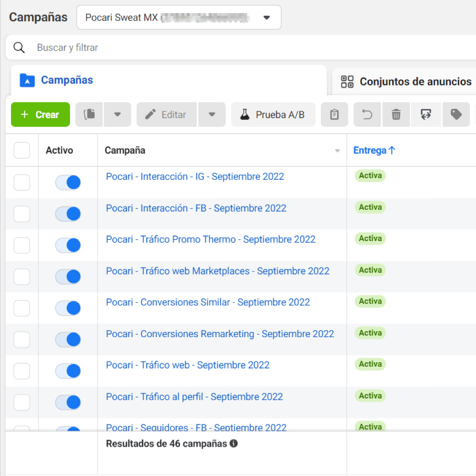476x476 pixels.
Task: Open Pocari - Interacción - IG - Septiembre 2022
Action: tap(195, 176)
